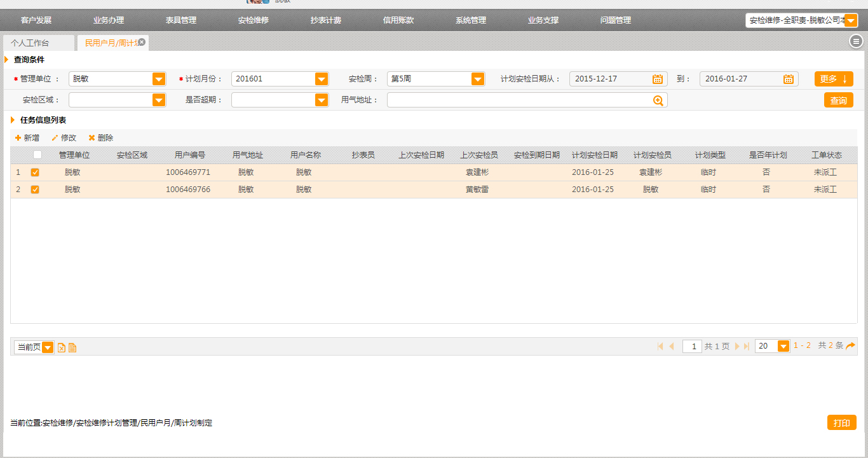Close the 民用户月/周计划 tab
Image resolution: width=868 pixels, height=458 pixels.
(142, 42)
